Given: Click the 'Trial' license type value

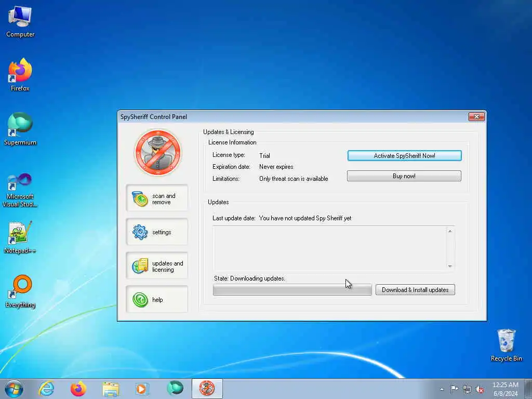Looking at the screenshot, I should [264, 156].
